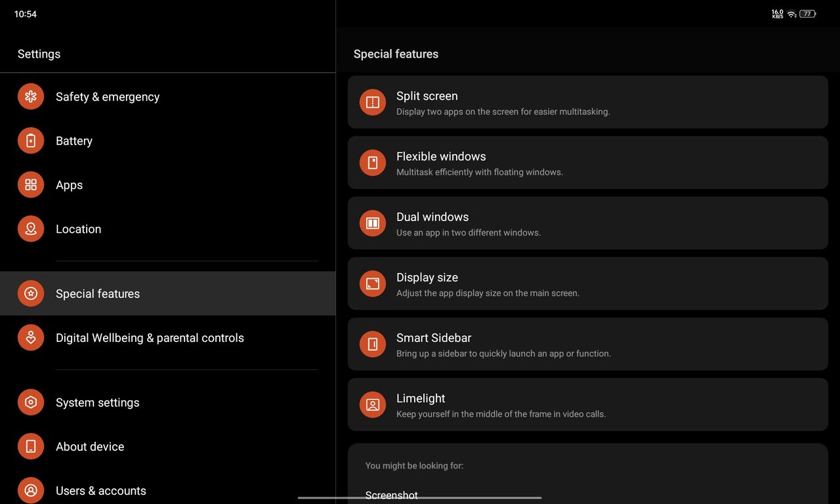Tap the Location pin icon

[31, 229]
